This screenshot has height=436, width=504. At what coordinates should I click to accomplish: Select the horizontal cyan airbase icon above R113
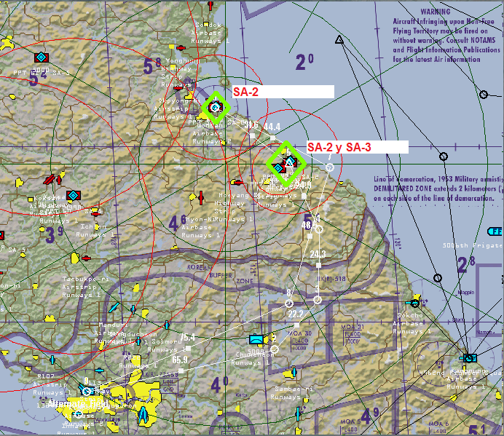coord(99,370)
